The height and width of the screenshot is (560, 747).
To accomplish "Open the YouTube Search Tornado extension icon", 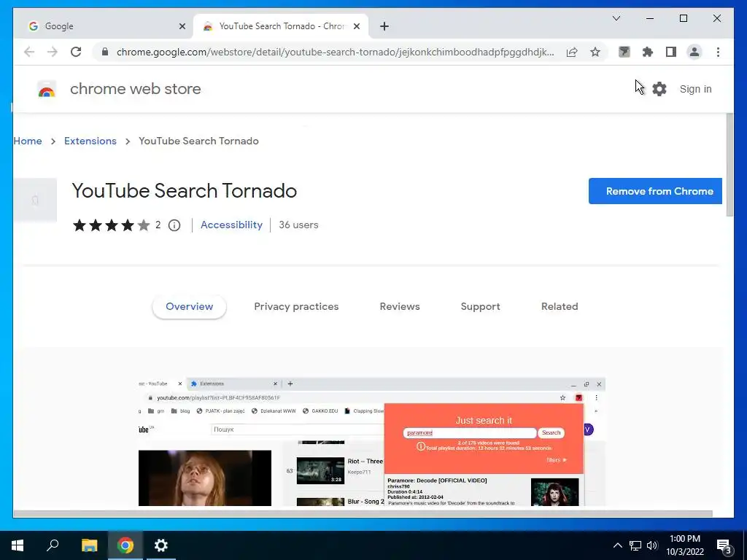I will pyautogui.click(x=624, y=52).
